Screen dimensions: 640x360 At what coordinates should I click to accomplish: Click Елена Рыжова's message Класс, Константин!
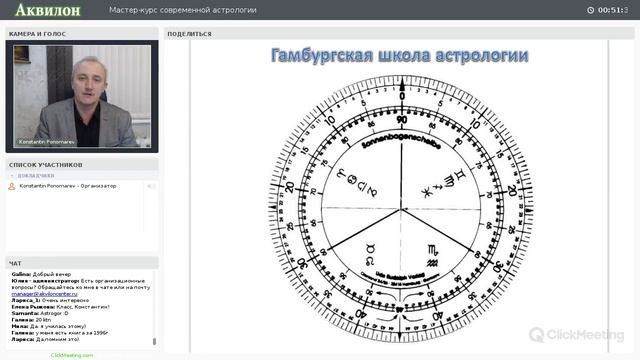(x=60, y=307)
